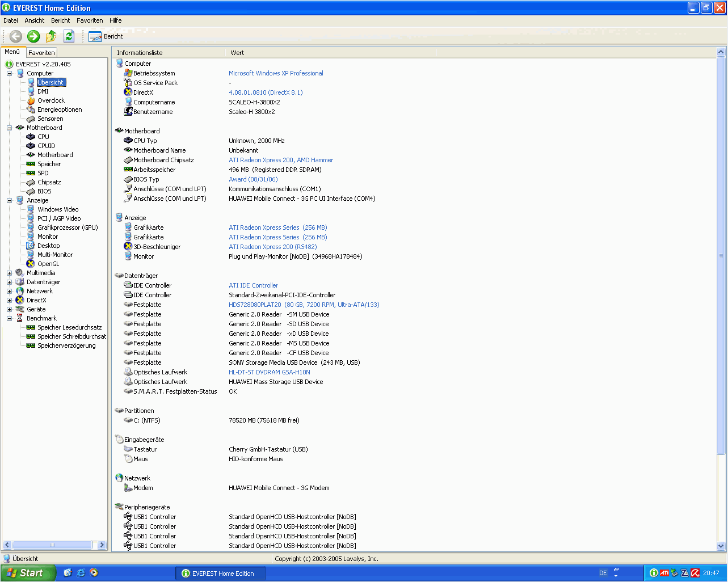
Task: Select the OpenGL icon
Action: pos(31,264)
